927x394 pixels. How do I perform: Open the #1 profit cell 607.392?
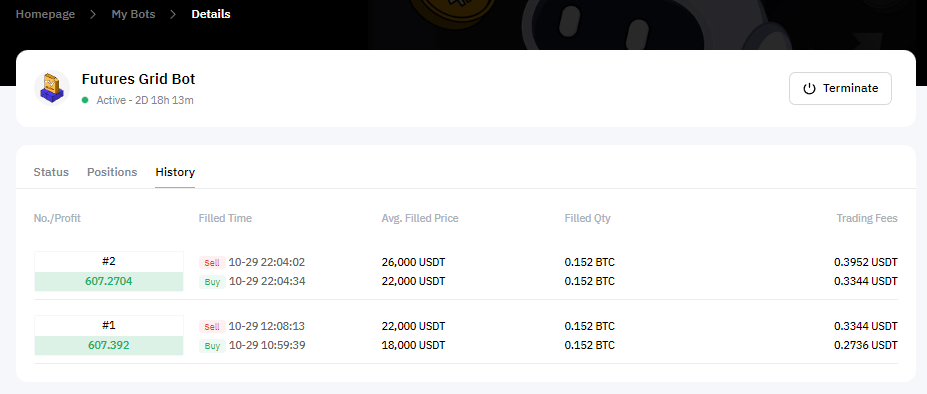tap(109, 345)
